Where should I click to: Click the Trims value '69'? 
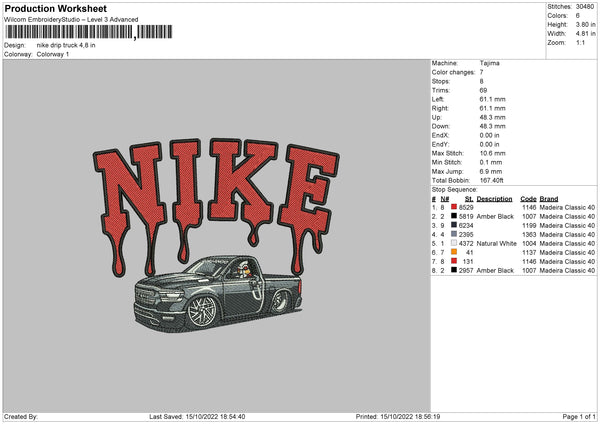click(483, 90)
